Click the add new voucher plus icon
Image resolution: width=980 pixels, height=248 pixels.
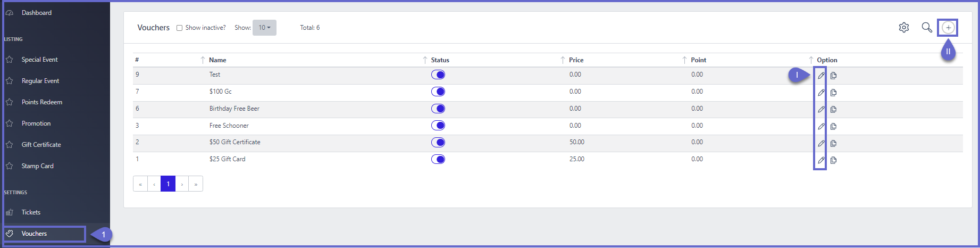[948, 28]
